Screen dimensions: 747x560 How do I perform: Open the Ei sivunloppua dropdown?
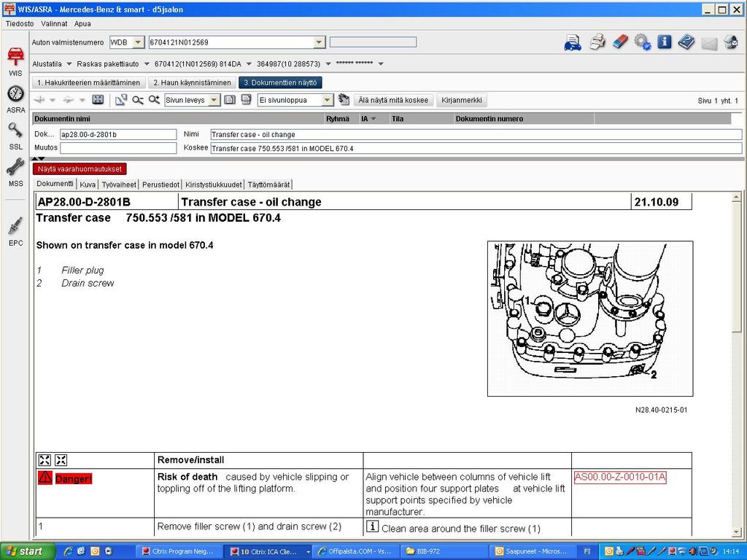coord(327,100)
